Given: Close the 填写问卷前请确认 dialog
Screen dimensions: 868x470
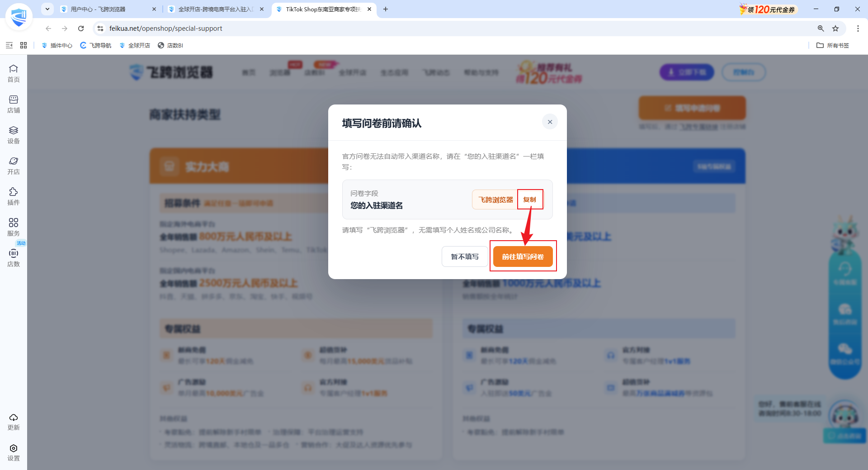Looking at the screenshot, I should pos(550,122).
